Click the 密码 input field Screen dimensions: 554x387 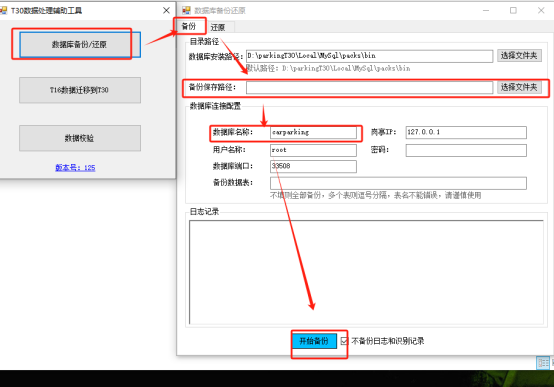click(x=466, y=150)
